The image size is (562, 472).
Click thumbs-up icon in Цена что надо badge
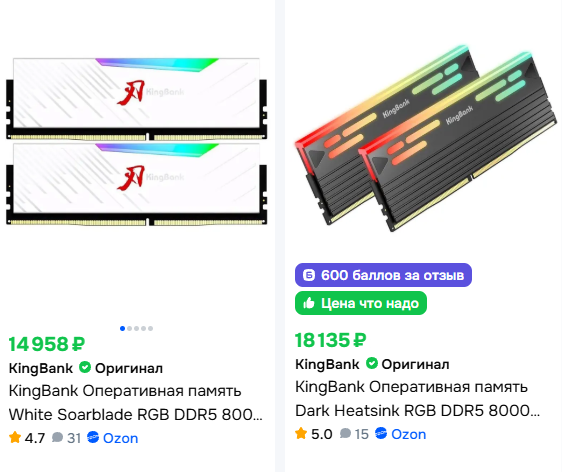coord(309,303)
